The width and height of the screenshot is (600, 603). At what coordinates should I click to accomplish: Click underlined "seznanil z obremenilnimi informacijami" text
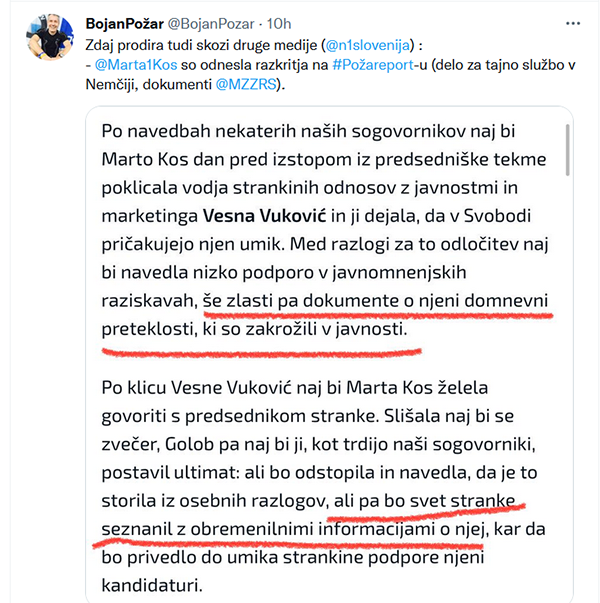coord(280,524)
